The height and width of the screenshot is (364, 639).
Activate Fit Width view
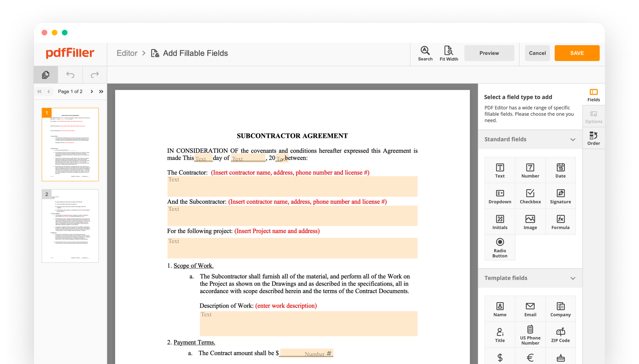(449, 53)
